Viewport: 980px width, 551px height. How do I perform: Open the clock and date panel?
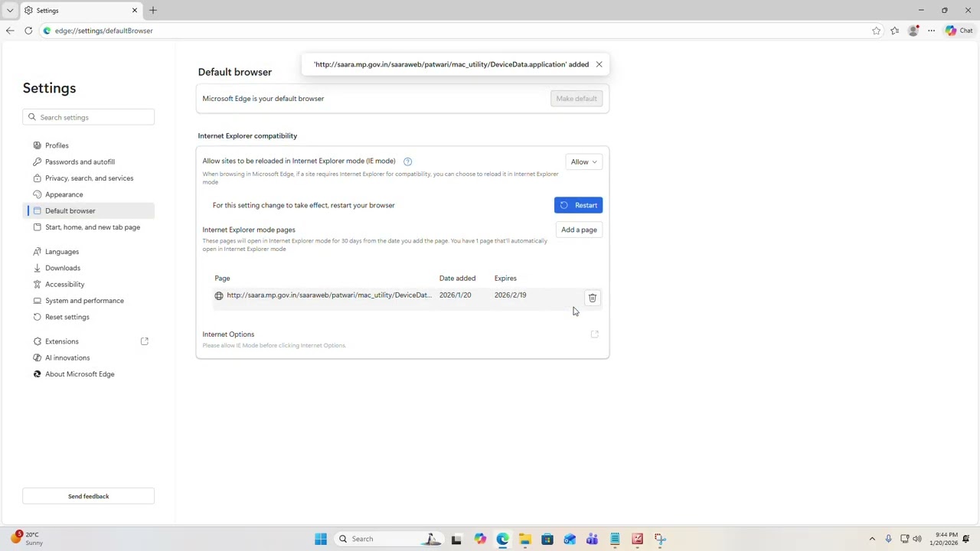pyautogui.click(x=944, y=539)
